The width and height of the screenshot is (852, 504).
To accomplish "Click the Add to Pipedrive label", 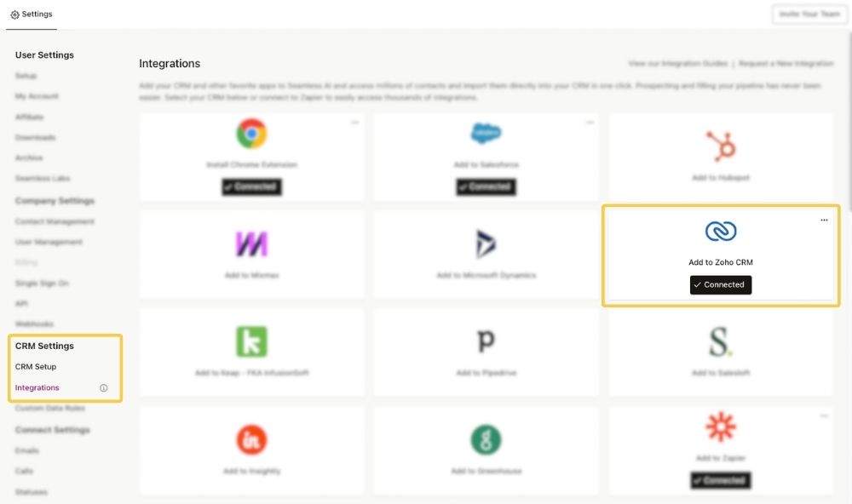I will pos(486,373).
